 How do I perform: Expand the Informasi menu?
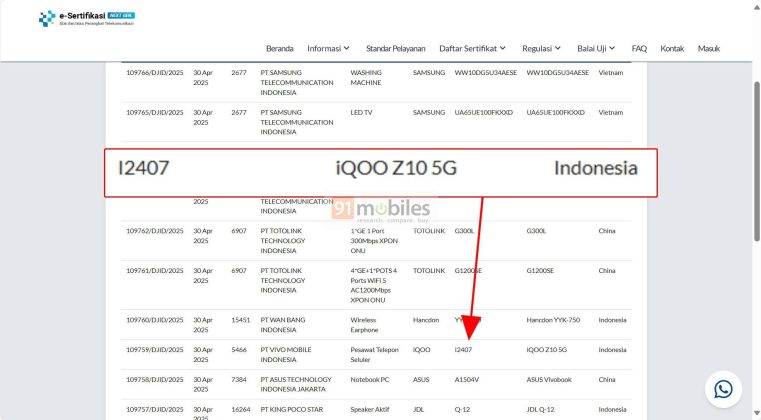coord(328,49)
